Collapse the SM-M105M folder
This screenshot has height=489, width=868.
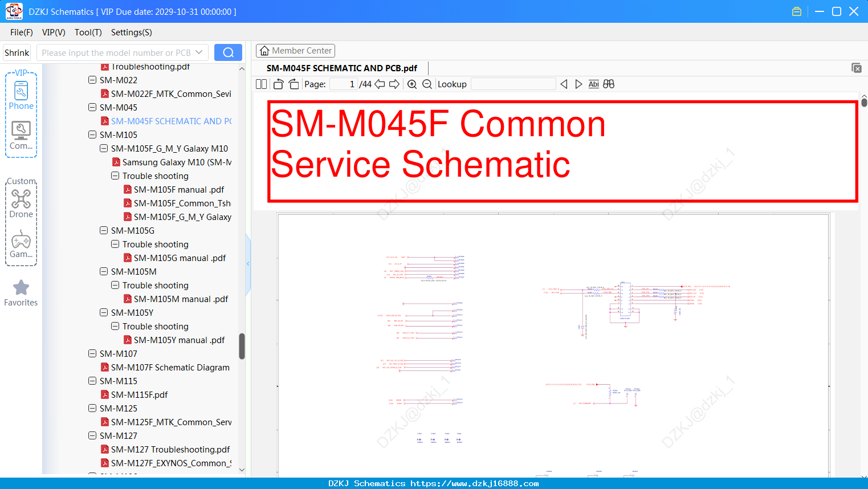pos(104,272)
